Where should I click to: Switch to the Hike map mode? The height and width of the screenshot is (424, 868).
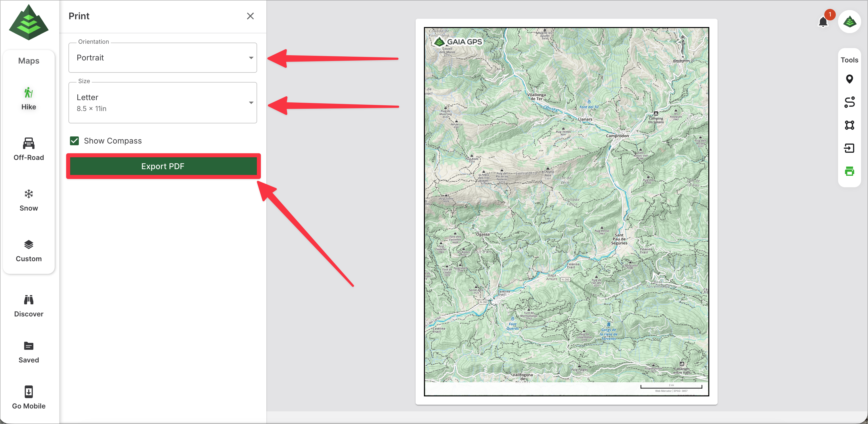coord(29,99)
